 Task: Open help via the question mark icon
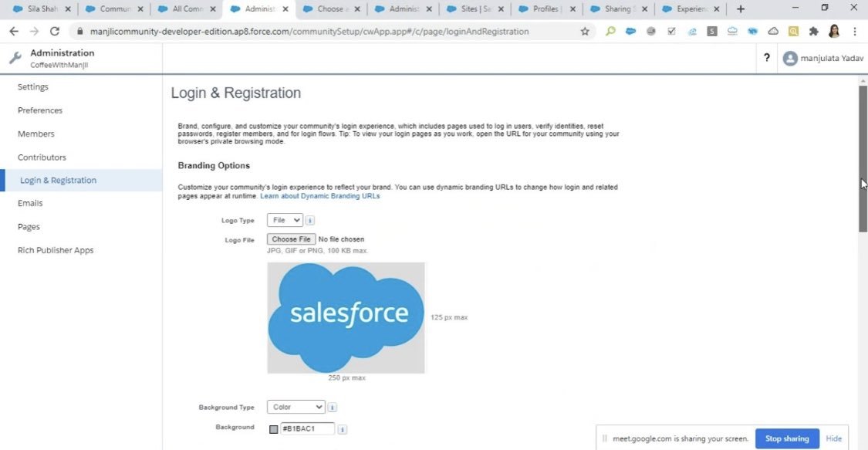765,57
